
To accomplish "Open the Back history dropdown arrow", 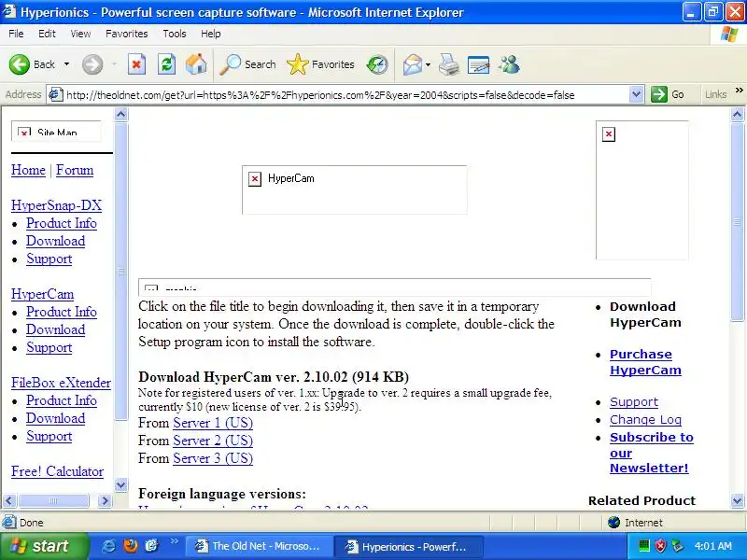I will (66, 64).
